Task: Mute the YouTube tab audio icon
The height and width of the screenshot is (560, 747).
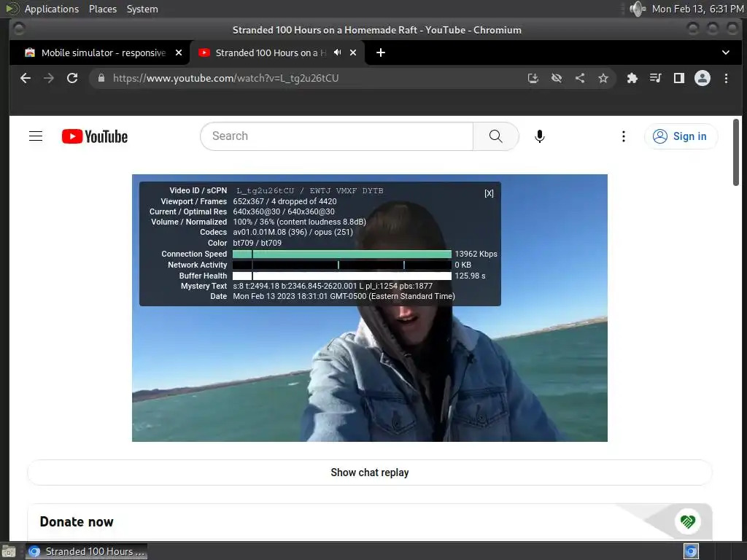Action: coord(337,52)
